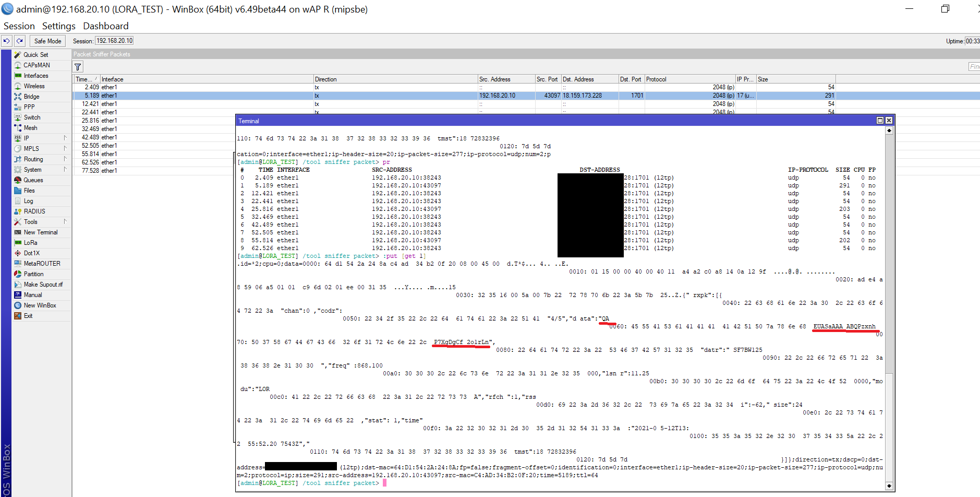This screenshot has width=980, height=497.
Task: Open the Dashboard menu
Action: [106, 26]
